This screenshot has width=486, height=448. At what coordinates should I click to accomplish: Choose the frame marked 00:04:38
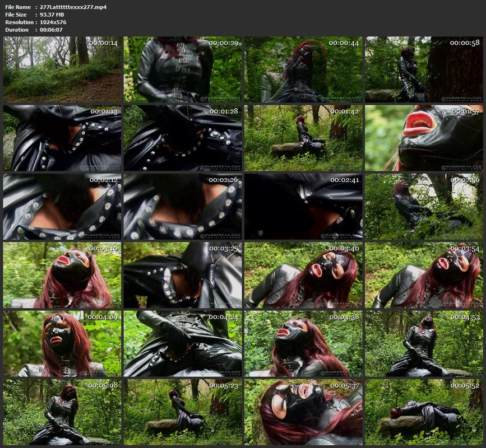pyautogui.click(x=303, y=344)
